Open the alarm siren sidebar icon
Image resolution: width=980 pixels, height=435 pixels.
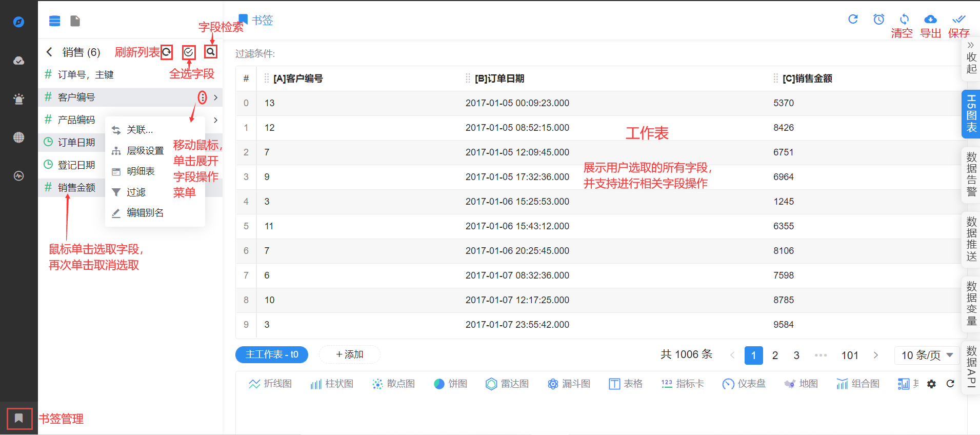[18, 99]
